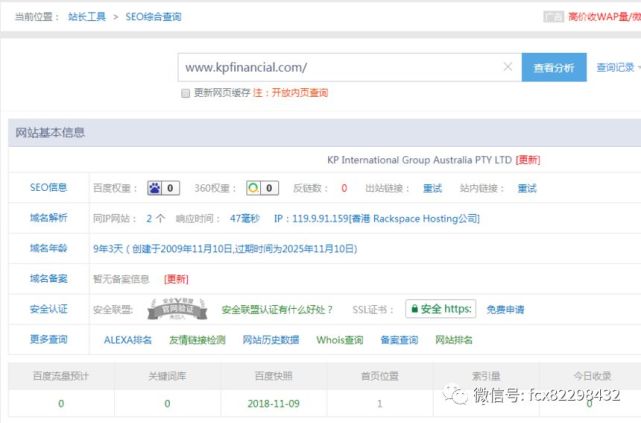
Task: Open 安全联盟认证有什么好处 link
Action: [277, 310]
